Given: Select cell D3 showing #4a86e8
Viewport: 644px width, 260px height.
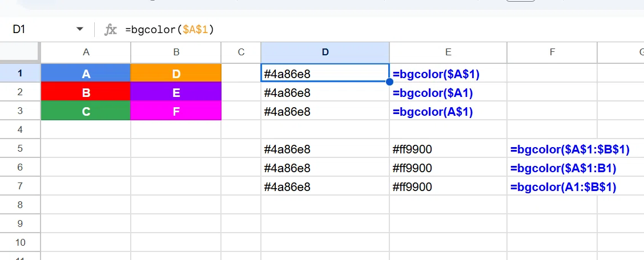Looking at the screenshot, I should pyautogui.click(x=325, y=111).
